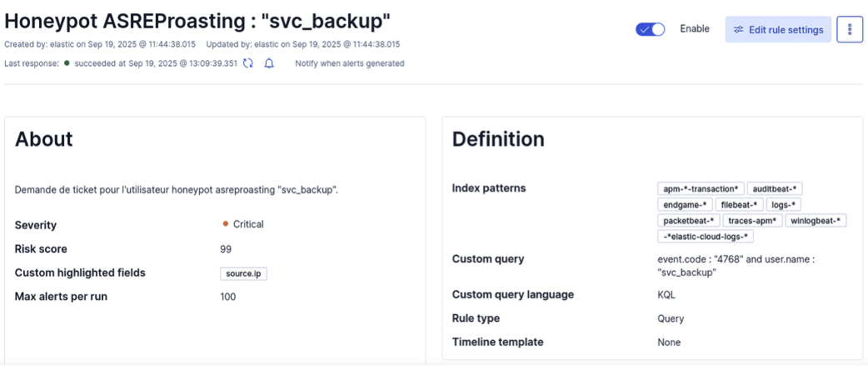Select the filebeat-* index pattern badge
Screen dimensions: 868x366
(x=738, y=205)
